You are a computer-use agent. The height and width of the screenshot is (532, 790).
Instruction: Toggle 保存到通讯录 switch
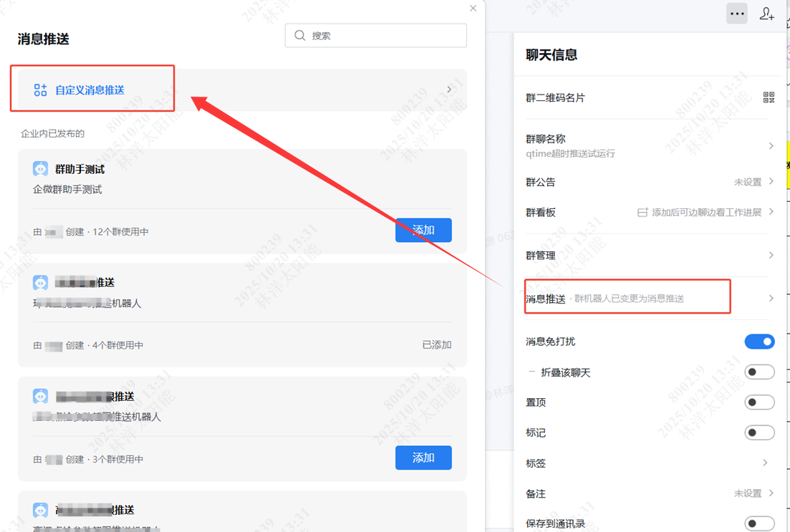[x=759, y=523]
